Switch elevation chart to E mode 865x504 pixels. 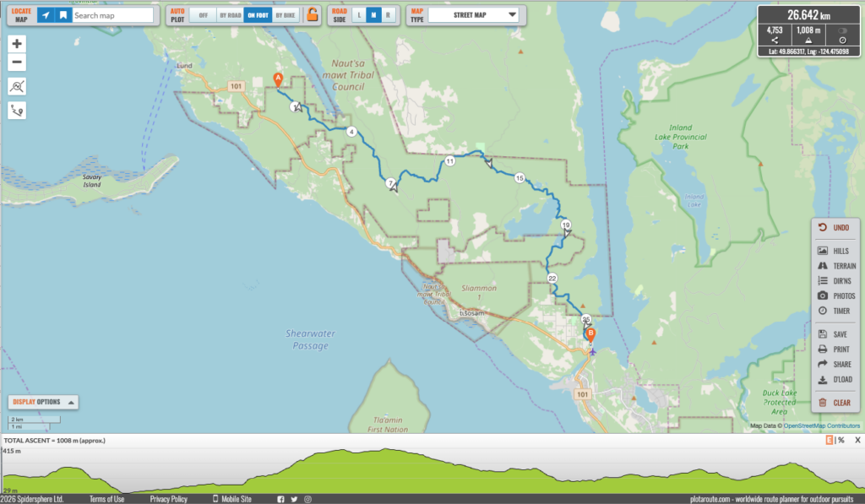[x=829, y=440]
